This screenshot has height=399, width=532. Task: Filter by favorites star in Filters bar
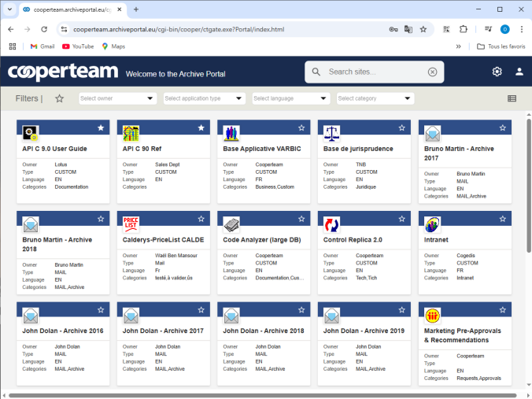click(59, 98)
